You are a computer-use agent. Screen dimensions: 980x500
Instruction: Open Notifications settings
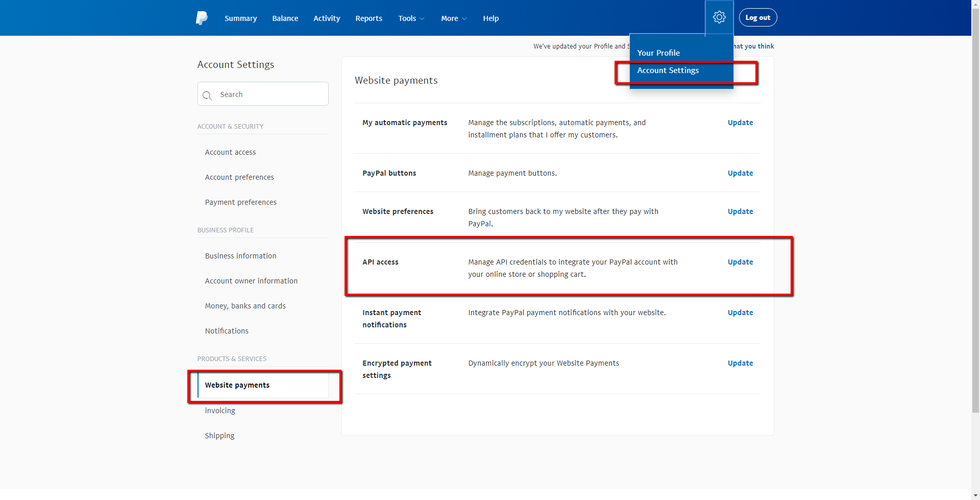227,331
